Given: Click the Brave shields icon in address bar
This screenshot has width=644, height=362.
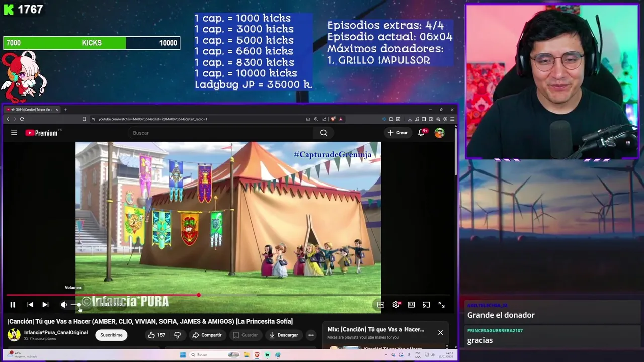Looking at the screenshot, I should [x=333, y=119].
